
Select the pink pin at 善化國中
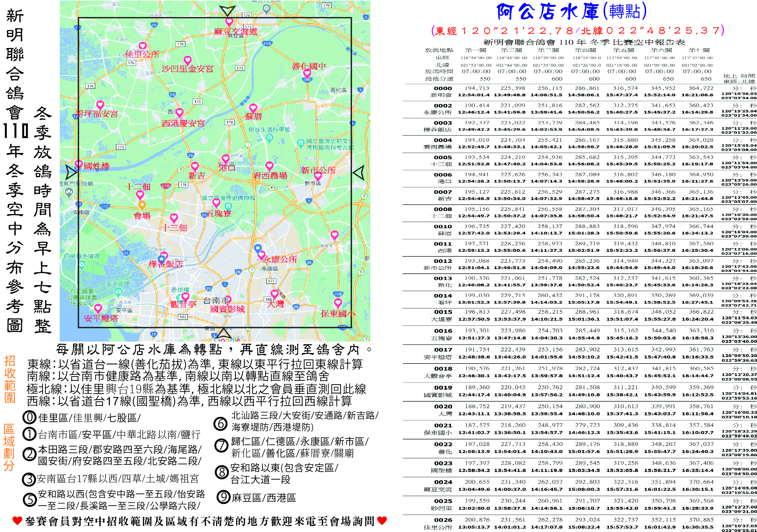click(307, 73)
